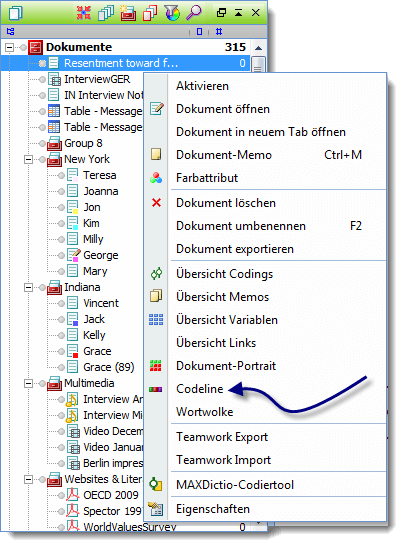403x547 pixels.
Task: Click the Interview Ar audio note icon
Action: pos(72,399)
